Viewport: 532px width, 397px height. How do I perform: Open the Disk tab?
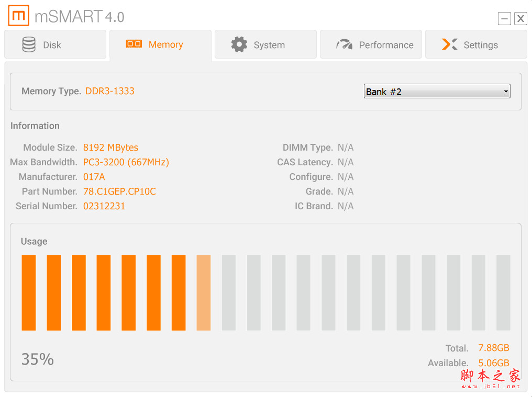pyautogui.click(x=56, y=44)
